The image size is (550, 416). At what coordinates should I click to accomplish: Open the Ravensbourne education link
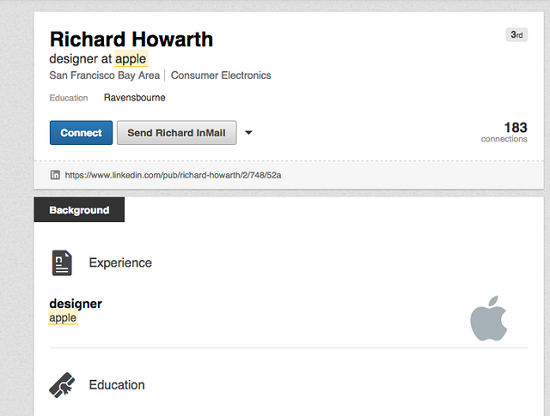(134, 98)
